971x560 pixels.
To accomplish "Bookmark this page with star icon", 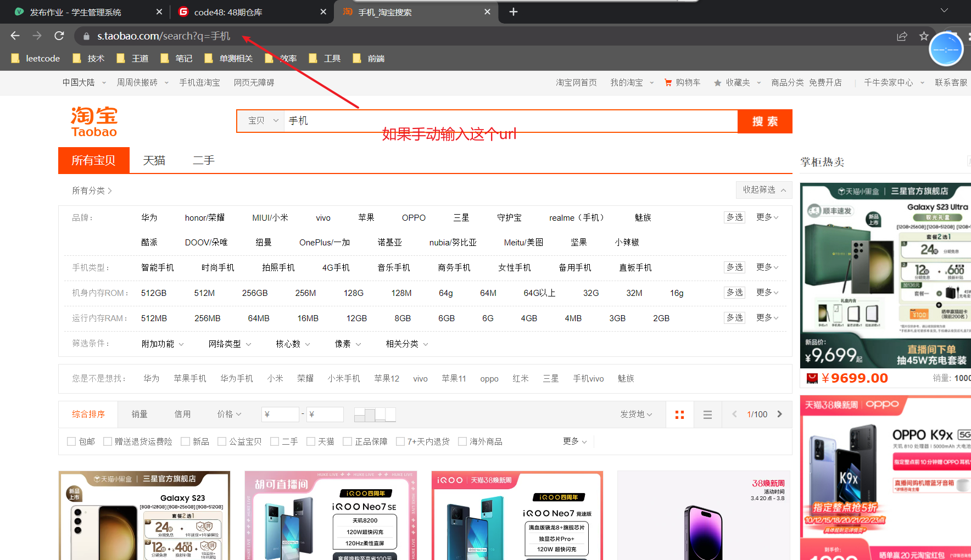I will click(x=924, y=36).
